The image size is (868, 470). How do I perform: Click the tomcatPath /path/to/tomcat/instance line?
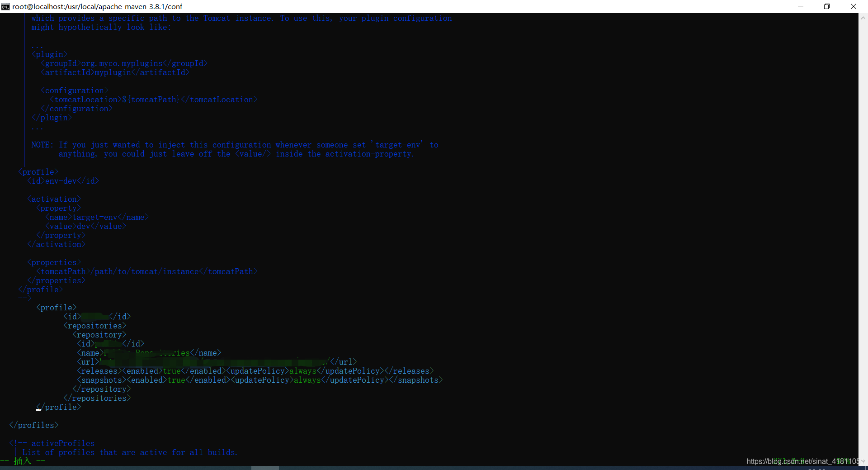coord(146,271)
